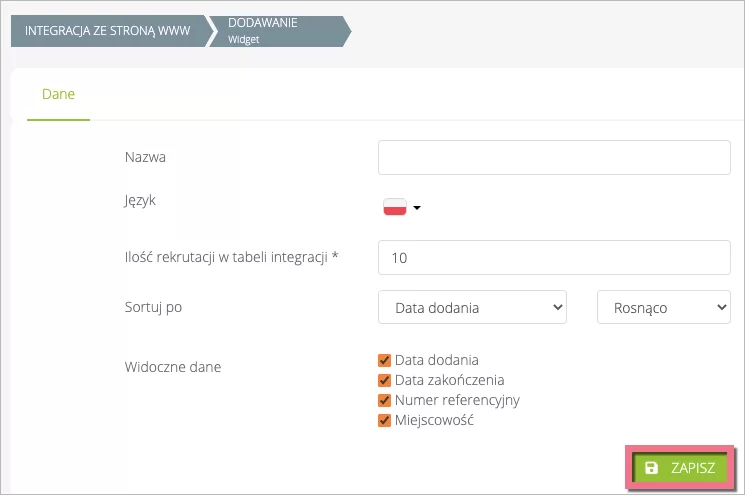Screen dimensions: 745x495
Task: Click the Język label text
Action: tap(141, 200)
